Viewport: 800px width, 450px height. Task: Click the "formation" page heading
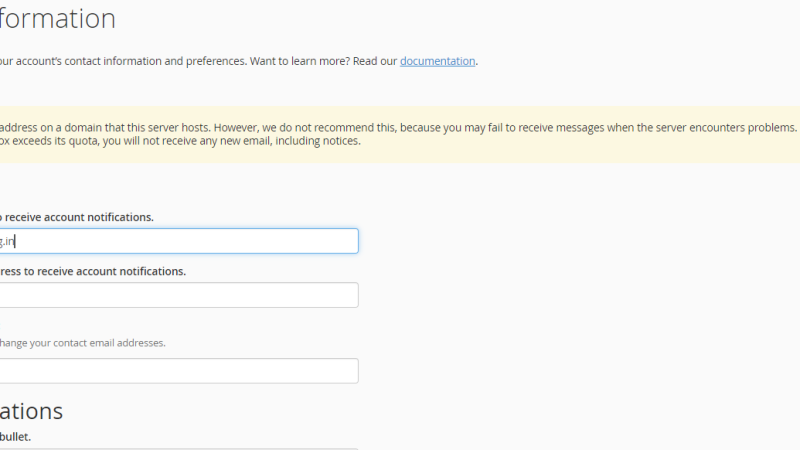(58, 19)
